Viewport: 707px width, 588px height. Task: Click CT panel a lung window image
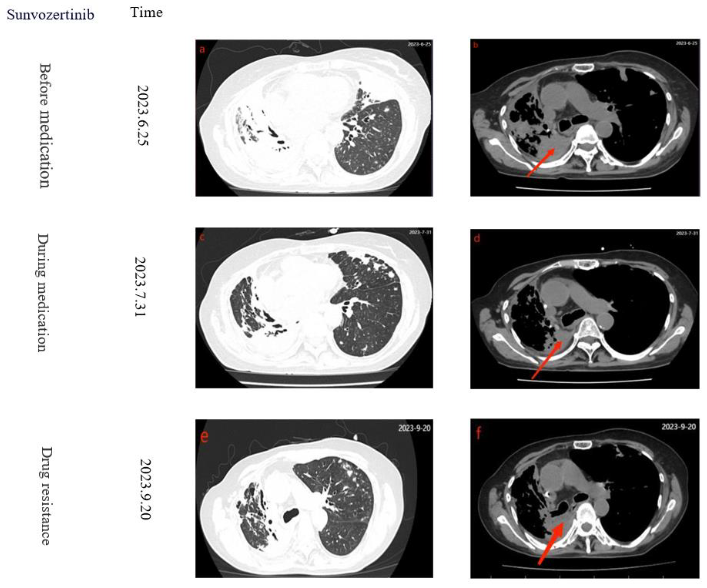[x=314, y=118]
